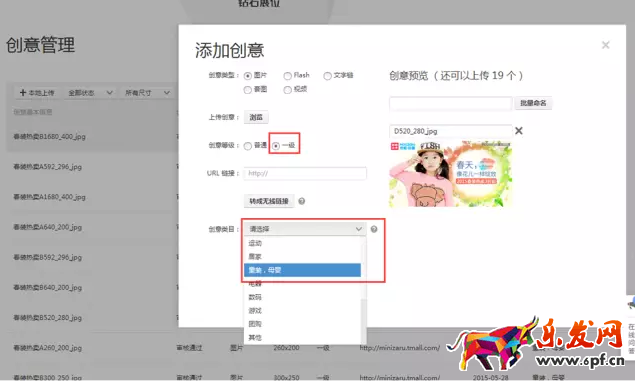Click the plus 本地上传 upload icon
This screenshot has width=635, height=381.
23,93
